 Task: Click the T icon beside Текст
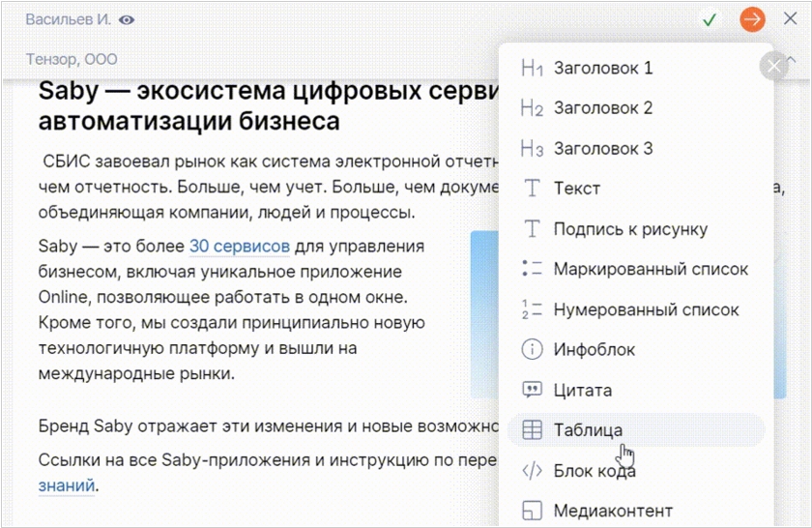[x=532, y=189]
